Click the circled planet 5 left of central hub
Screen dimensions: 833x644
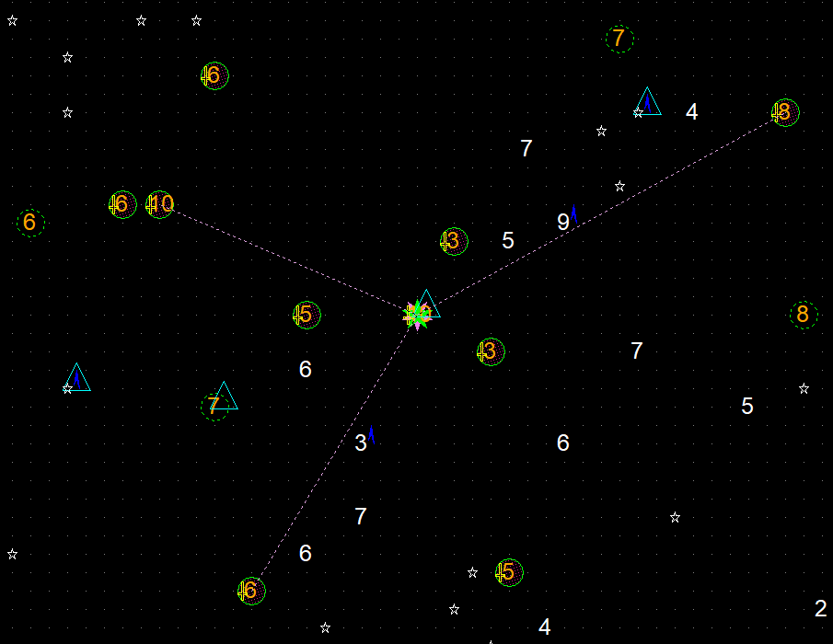307,315
